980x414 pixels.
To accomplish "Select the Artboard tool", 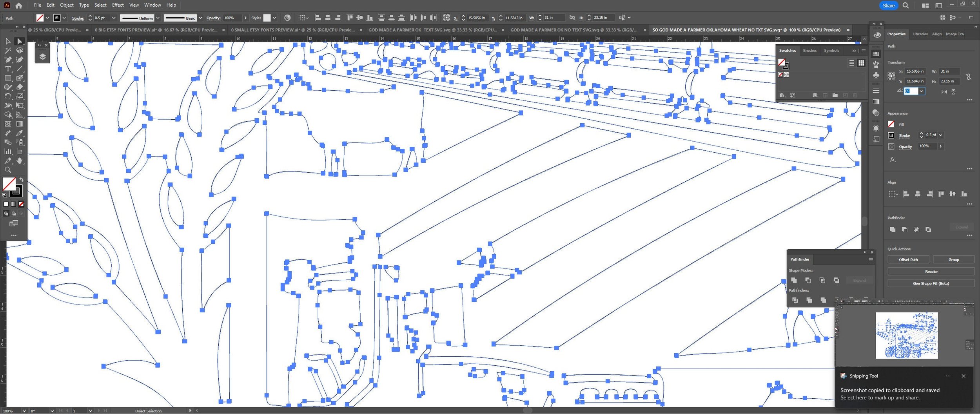I will coord(20,152).
